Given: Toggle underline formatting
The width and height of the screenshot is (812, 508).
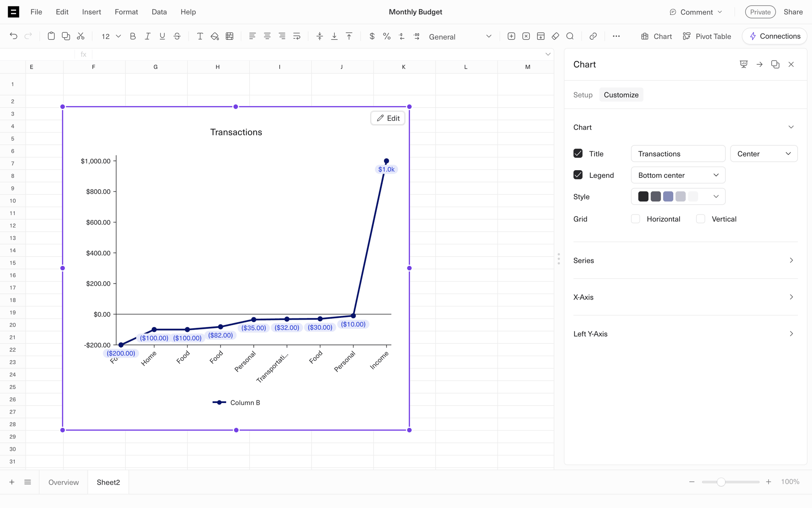Looking at the screenshot, I should pos(162,36).
